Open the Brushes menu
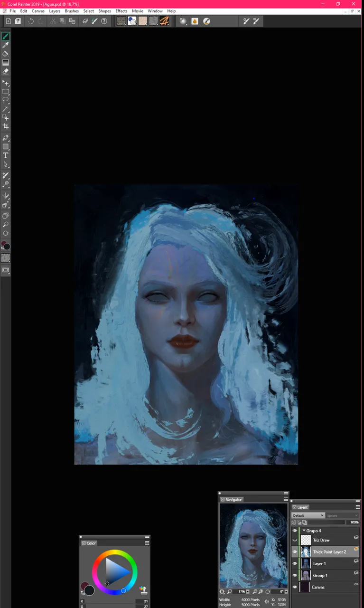364x608 pixels. tap(72, 11)
